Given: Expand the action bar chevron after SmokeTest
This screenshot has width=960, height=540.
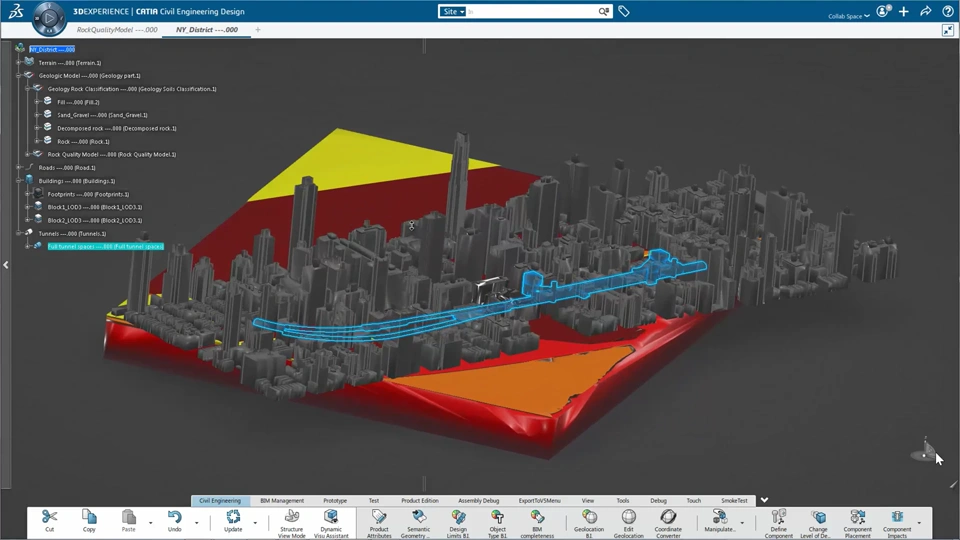Looking at the screenshot, I should point(764,500).
